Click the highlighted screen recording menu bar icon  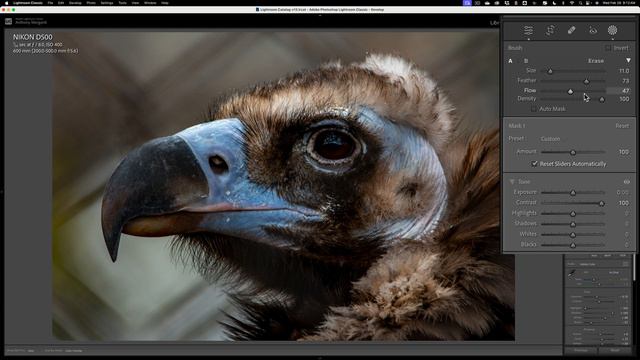click(467, 3)
